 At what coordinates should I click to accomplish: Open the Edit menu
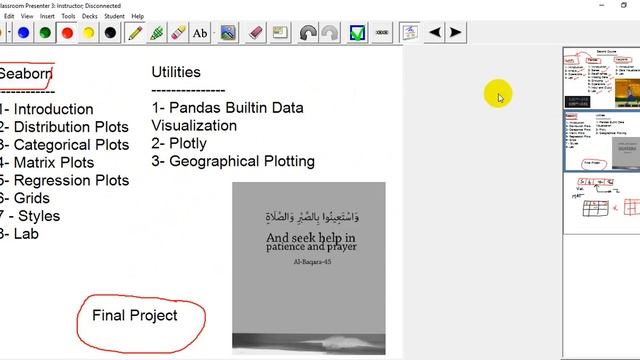pos(9,16)
